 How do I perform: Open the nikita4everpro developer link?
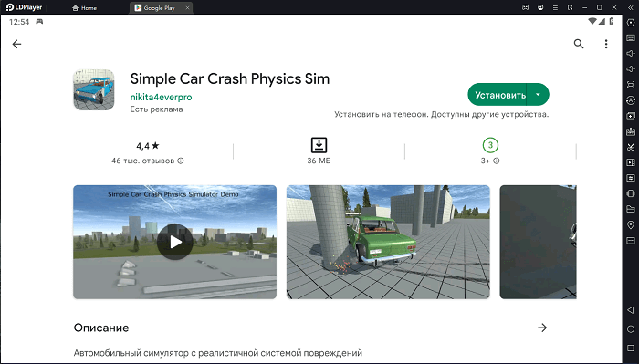tap(161, 97)
